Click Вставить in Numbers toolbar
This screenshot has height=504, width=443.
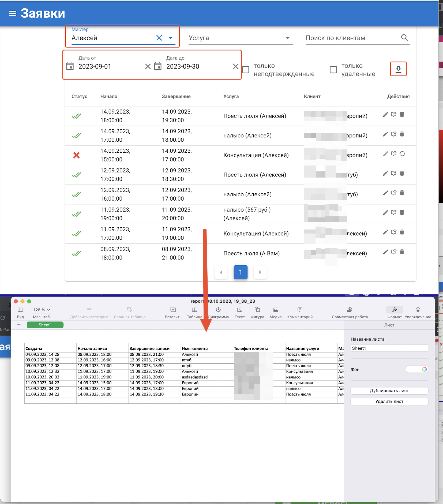point(173,313)
